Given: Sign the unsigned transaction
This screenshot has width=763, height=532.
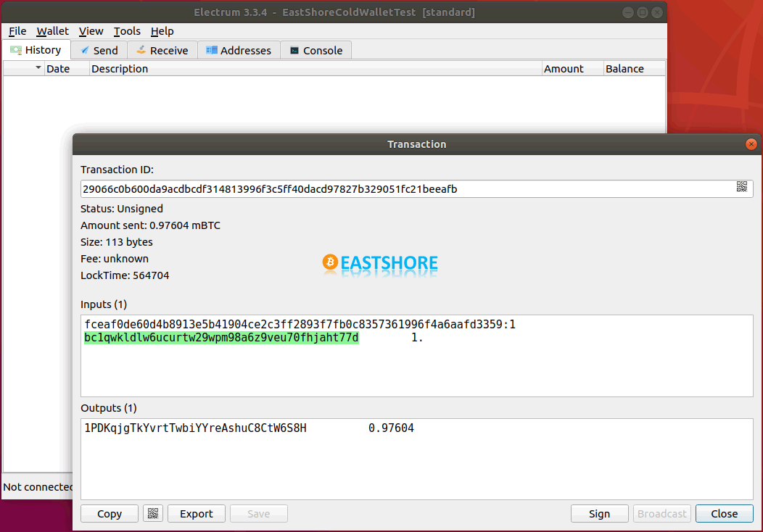Looking at the screenshot, I should pos(600,514).
